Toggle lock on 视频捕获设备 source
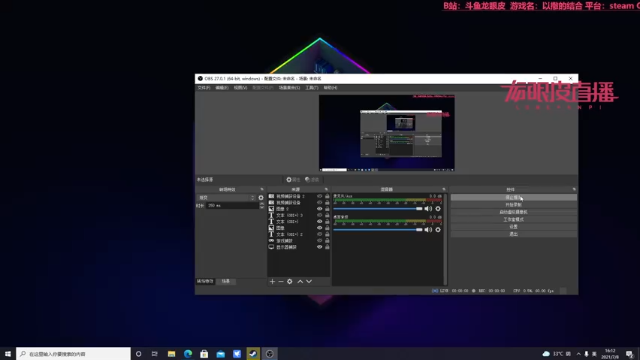The width and height of the screenshot is (640, 360). [327, 202]
